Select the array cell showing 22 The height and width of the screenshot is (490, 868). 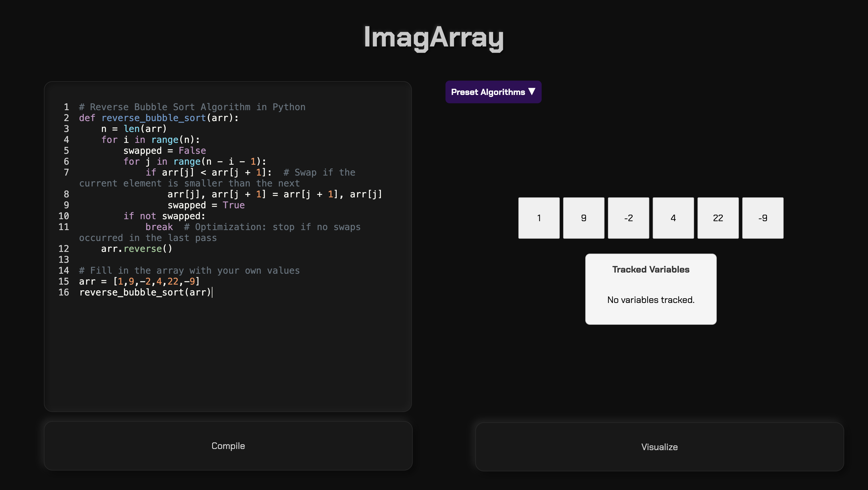point(718,218)
